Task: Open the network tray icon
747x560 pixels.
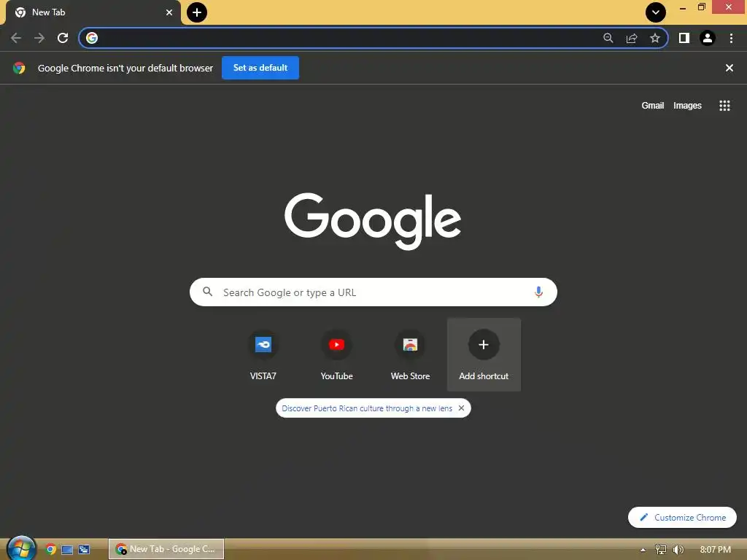Action: [661, 550]
